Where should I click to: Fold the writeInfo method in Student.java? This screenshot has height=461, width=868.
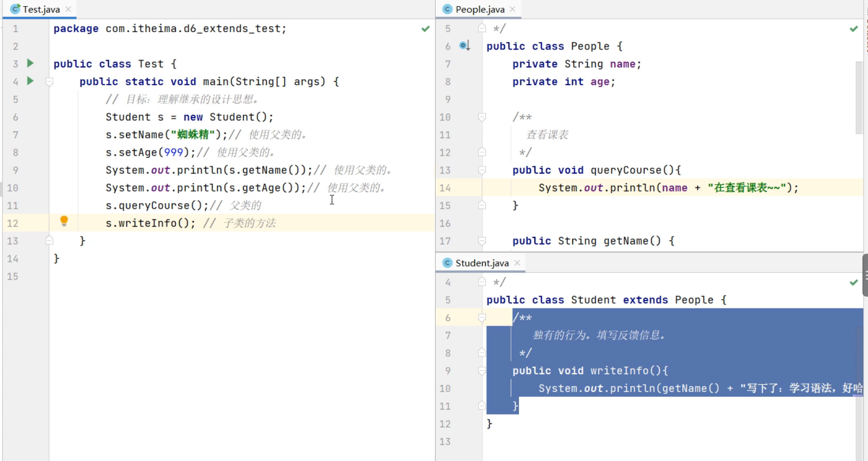click(482, 371)
